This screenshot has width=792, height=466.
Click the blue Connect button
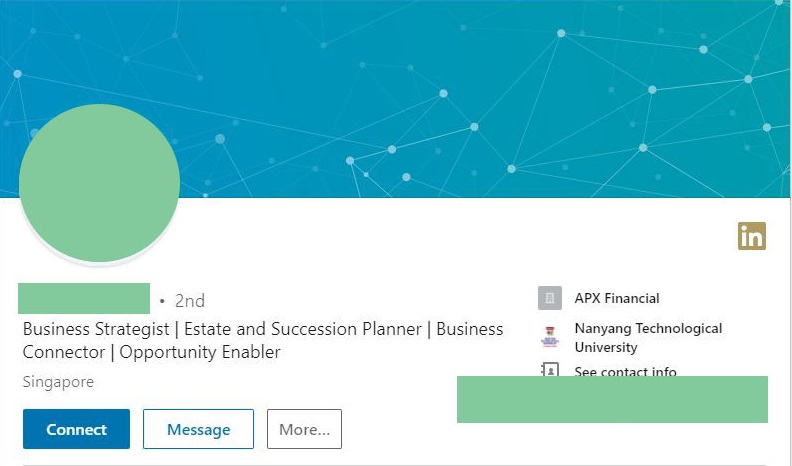pyautogui.click(x=76, y=429)
